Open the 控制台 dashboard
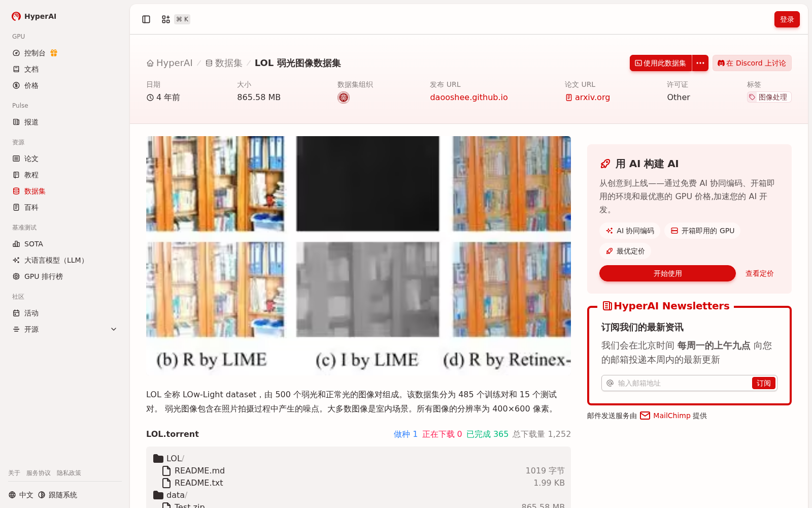This screenshot has width=812, height=508. point(35,53)
